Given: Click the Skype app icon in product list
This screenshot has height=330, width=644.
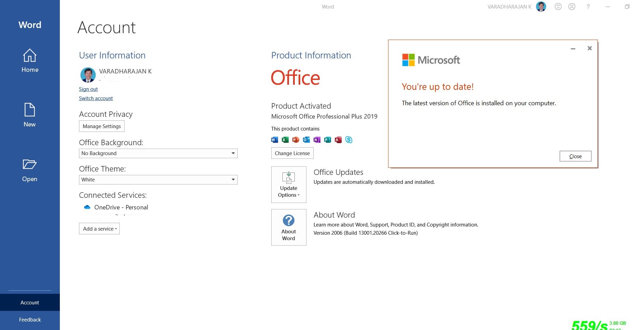Looking at the screenshot, I should 349,140.
